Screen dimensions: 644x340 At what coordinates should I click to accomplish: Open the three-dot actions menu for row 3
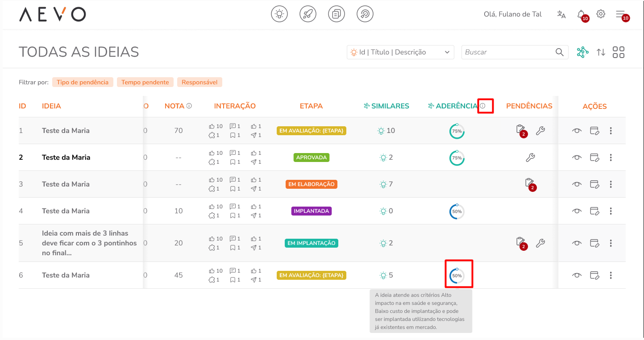click(611, 184)
